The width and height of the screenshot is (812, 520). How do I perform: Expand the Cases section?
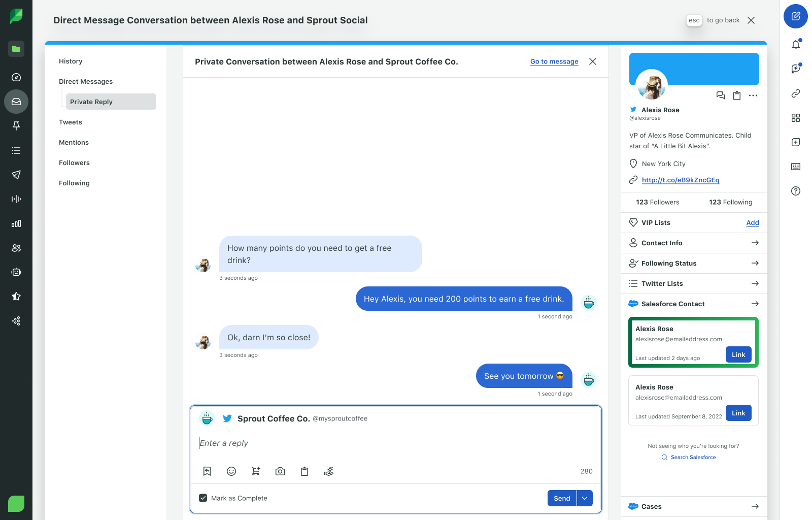(x=694, y=506)
